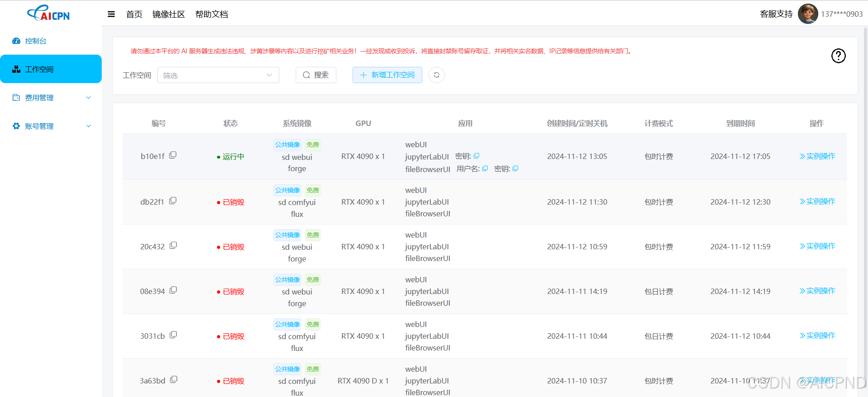
Task: Copy the workspace ID 20c432
Action: [x=173, y=246]
